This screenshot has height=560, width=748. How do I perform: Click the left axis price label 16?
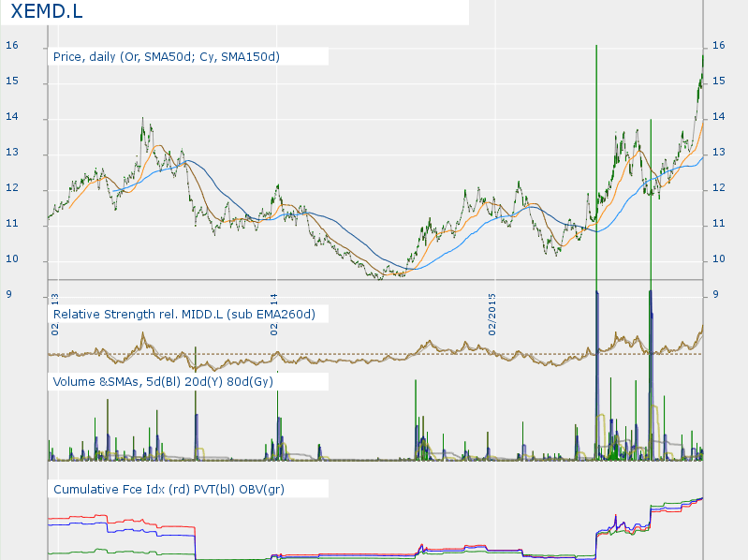(x=12, y=45)
